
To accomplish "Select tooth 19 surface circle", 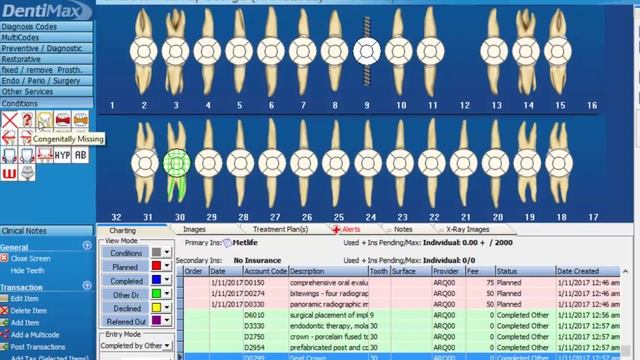I will (x=527, y=163).
